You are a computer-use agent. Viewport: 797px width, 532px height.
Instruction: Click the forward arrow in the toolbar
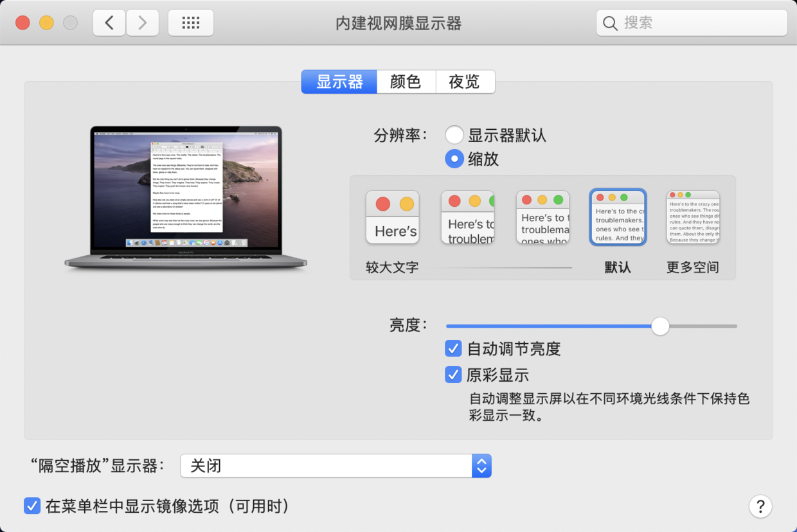[x=142, y=22]
